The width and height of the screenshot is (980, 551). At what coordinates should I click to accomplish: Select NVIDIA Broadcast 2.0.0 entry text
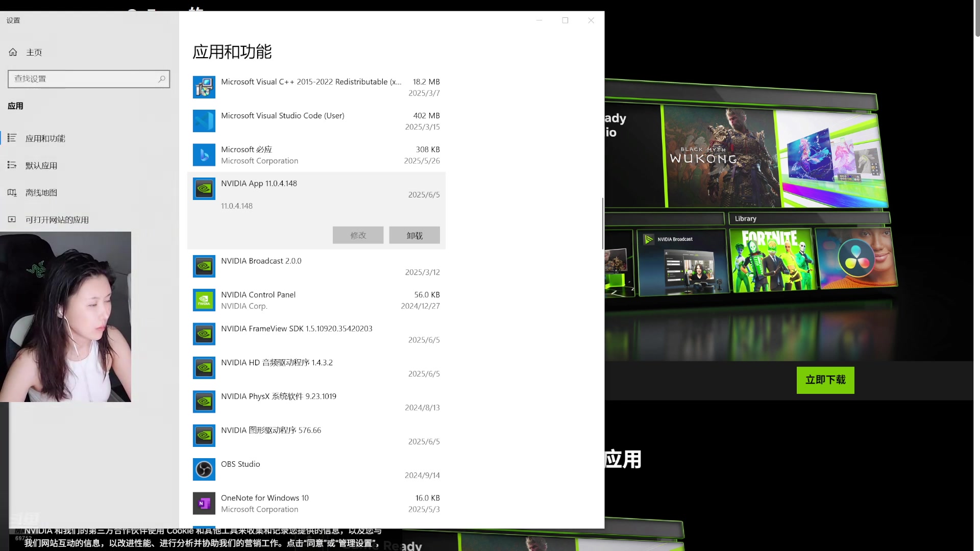tap(261, 261)
